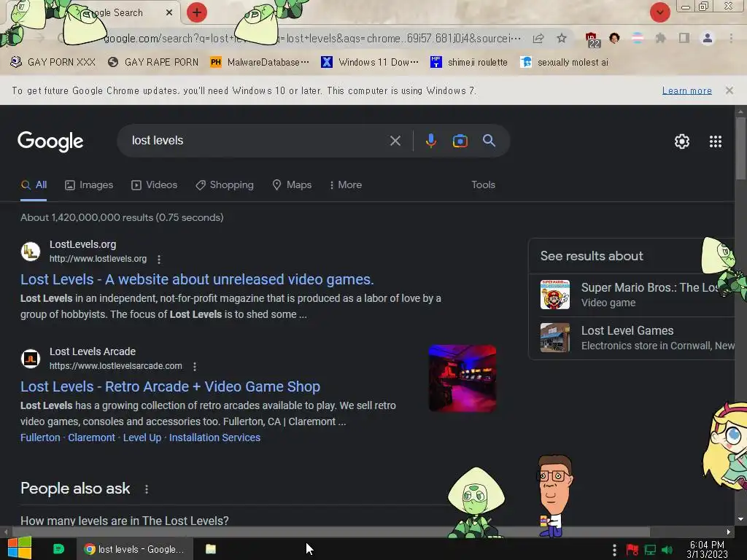Show hidden system tray icons
Screen dimensions: 747x560
click(614, 550)
